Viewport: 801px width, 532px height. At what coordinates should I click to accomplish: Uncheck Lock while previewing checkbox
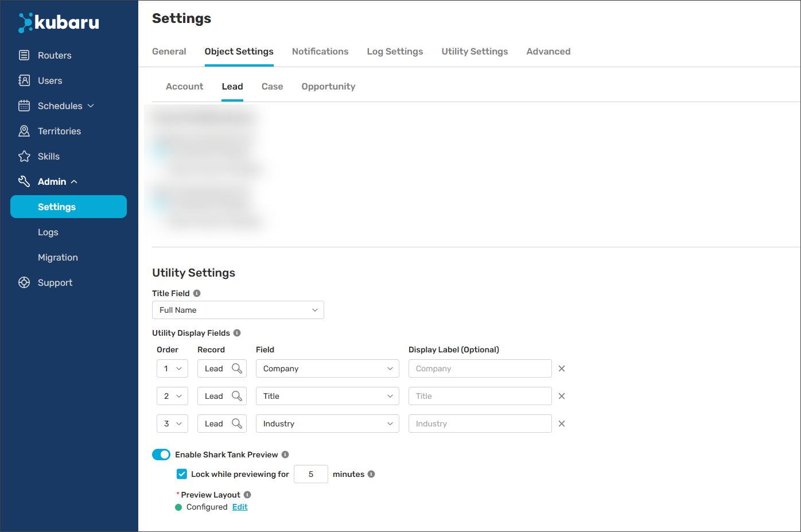tap(182, 474)
